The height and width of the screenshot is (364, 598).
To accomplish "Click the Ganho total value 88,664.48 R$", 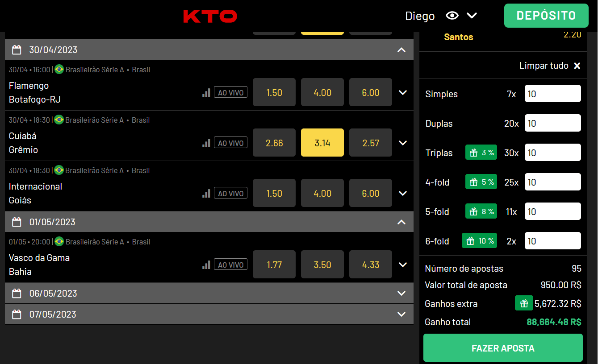I will point(554,322).
